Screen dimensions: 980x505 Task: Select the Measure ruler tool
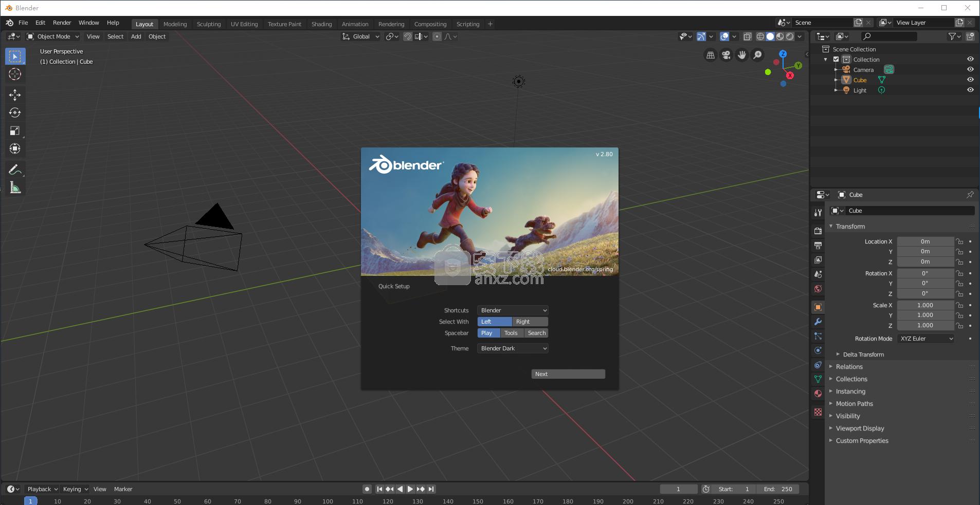point(15,188)
